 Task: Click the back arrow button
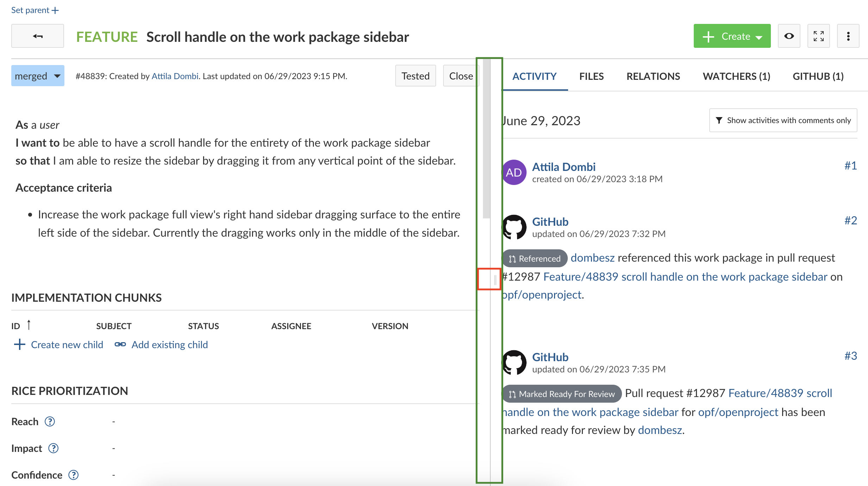(x=37, y=36)
